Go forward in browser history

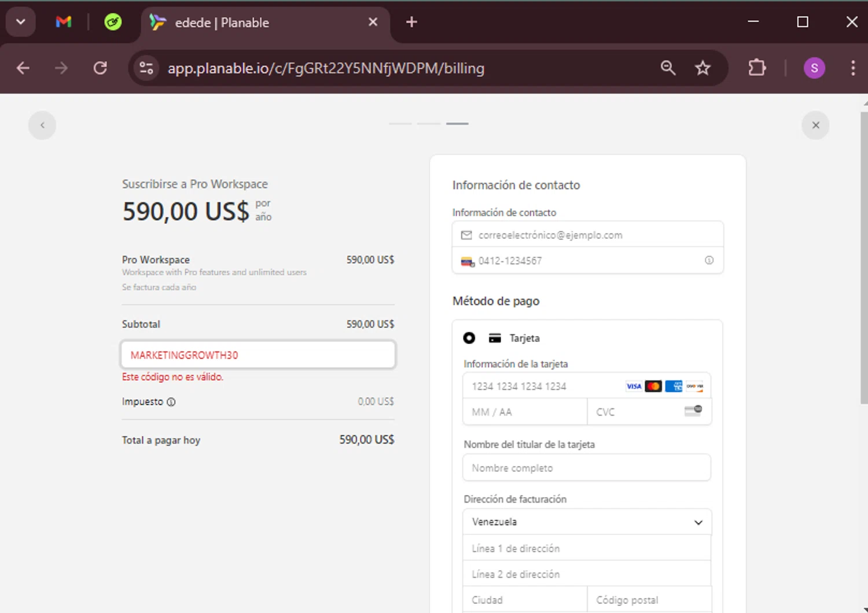(61, 68)
